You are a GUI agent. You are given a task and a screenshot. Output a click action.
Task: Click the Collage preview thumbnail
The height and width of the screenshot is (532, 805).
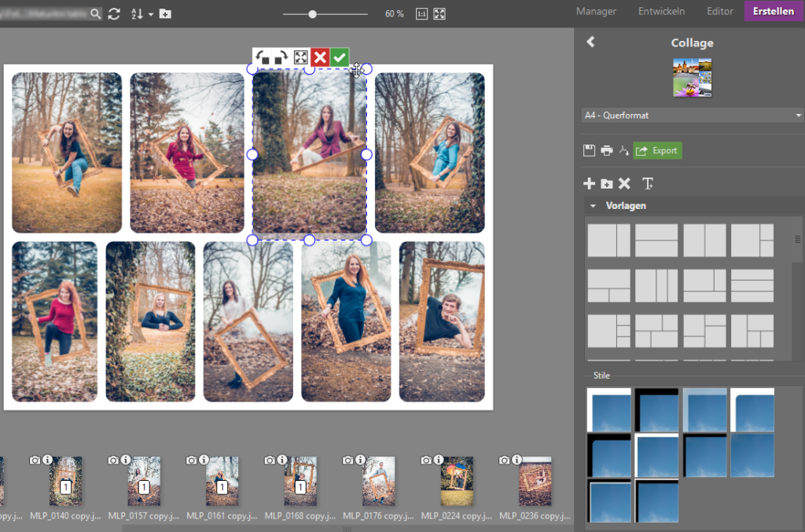(x=692, y=78)
